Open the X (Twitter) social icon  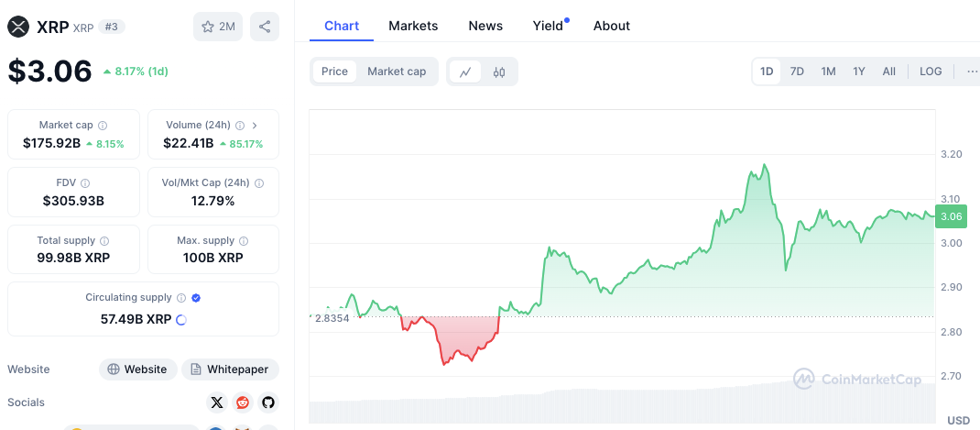pos(217,402)
